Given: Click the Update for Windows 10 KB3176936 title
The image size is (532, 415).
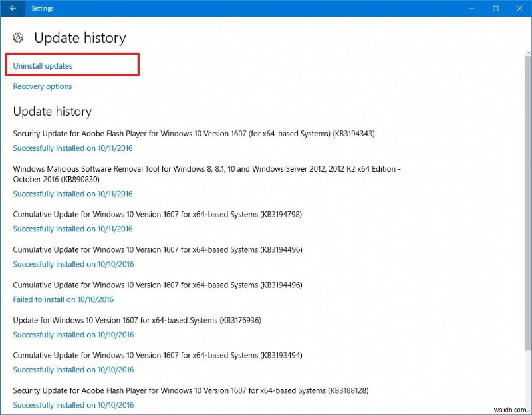Looking at the screenshot, I should 151,320.
